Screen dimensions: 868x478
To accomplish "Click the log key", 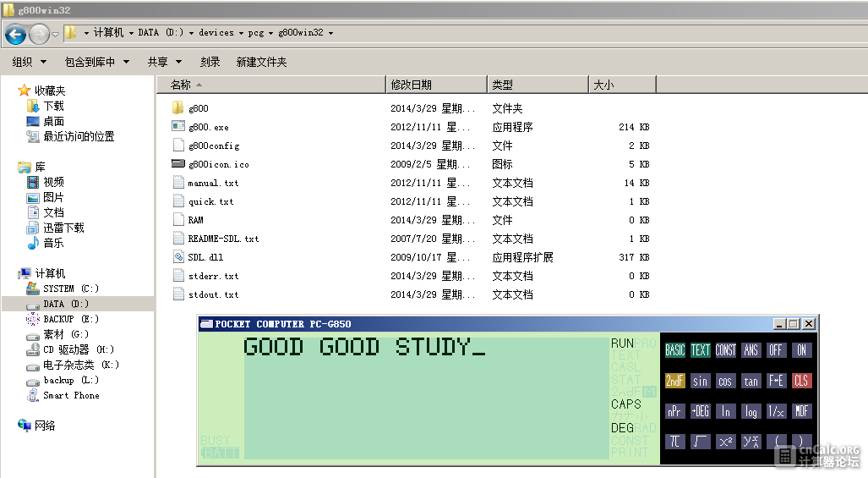I will (x=751, y=411).
